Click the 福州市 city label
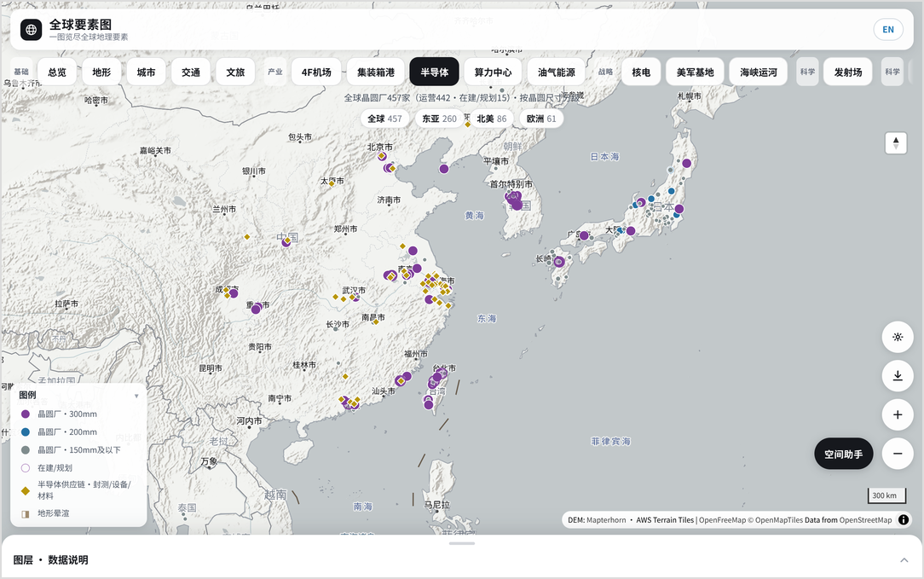 click(x=416, y=354)
